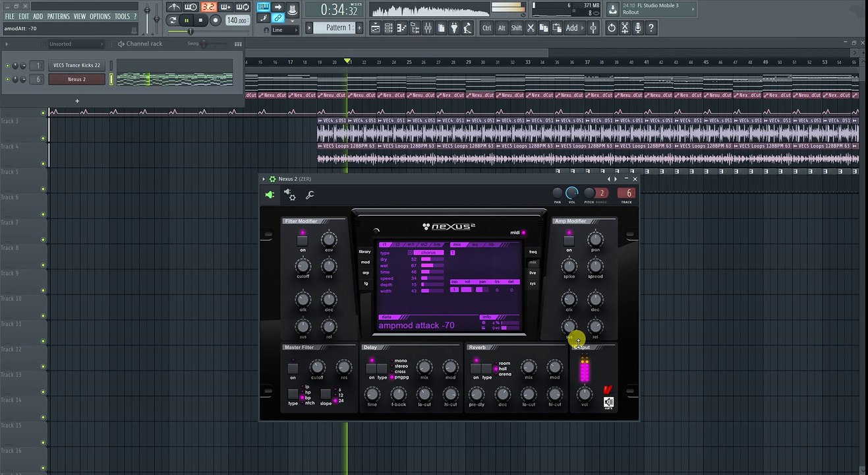868x475 pixels.
Task: Select the Nexus 2 channel button
Action: tap(76, 79)
